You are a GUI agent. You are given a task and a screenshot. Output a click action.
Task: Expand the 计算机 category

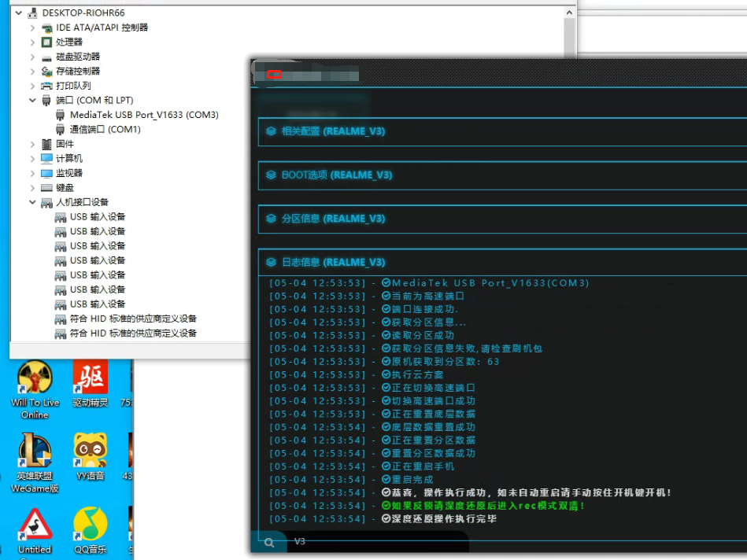(32, 159)
